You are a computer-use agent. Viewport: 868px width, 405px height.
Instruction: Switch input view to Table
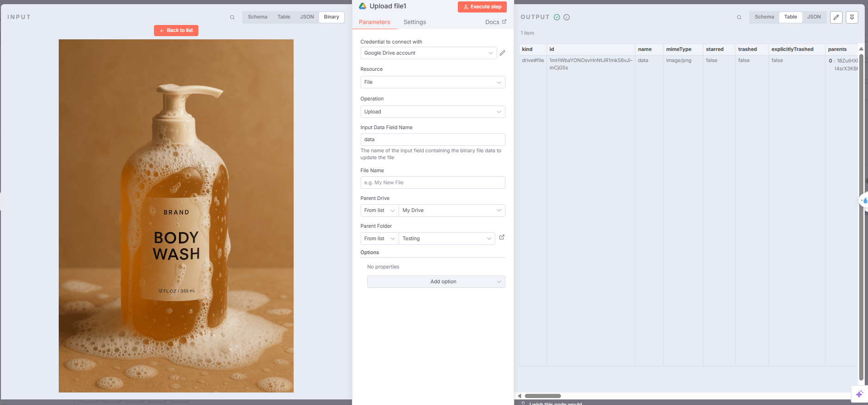tap(284, 17)
